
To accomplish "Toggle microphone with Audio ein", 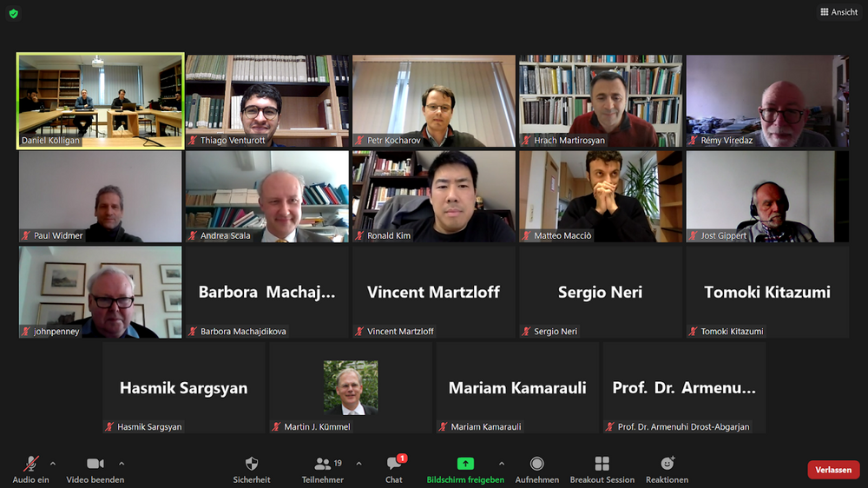I will pos(31,470).
